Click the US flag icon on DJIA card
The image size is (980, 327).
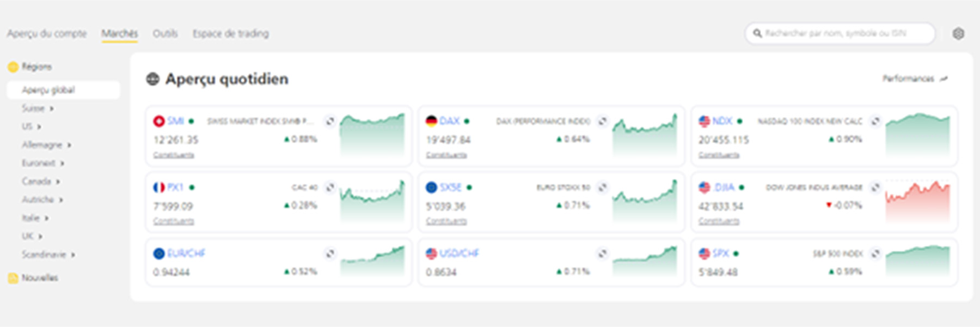click(705, 187)
